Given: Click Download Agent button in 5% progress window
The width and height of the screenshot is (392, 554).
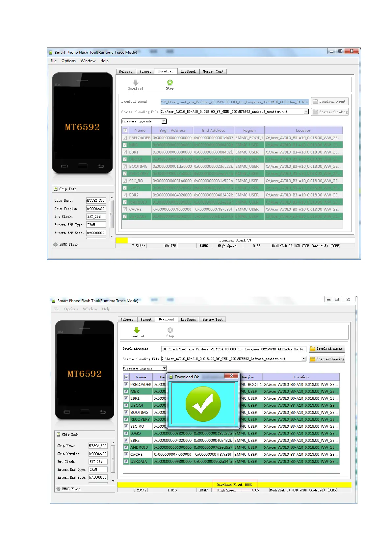Looking at the screenshot, I should tap(329, 101).
